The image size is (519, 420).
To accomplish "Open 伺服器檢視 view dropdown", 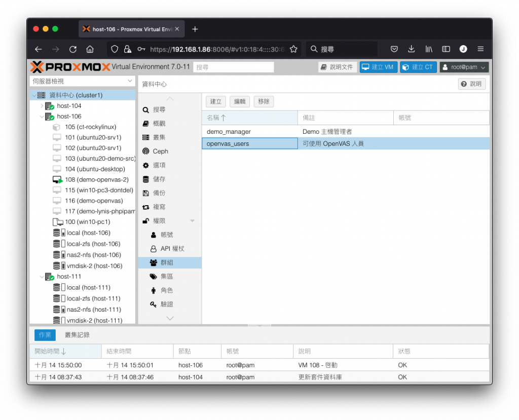I will click(x=83, y=81).
